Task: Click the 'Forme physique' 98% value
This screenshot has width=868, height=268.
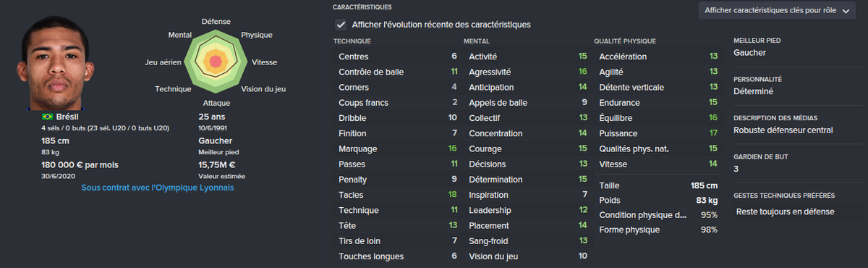Action: 709,230
